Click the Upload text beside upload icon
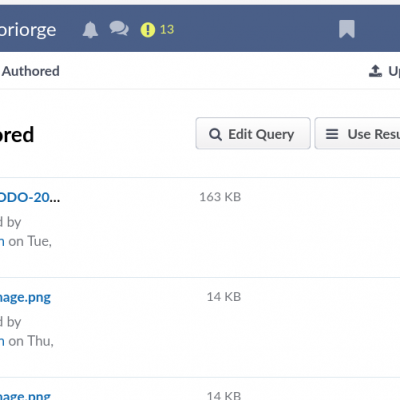Image resolution: width=400 pixels, height=400 pixels. [x=394, y=71]
